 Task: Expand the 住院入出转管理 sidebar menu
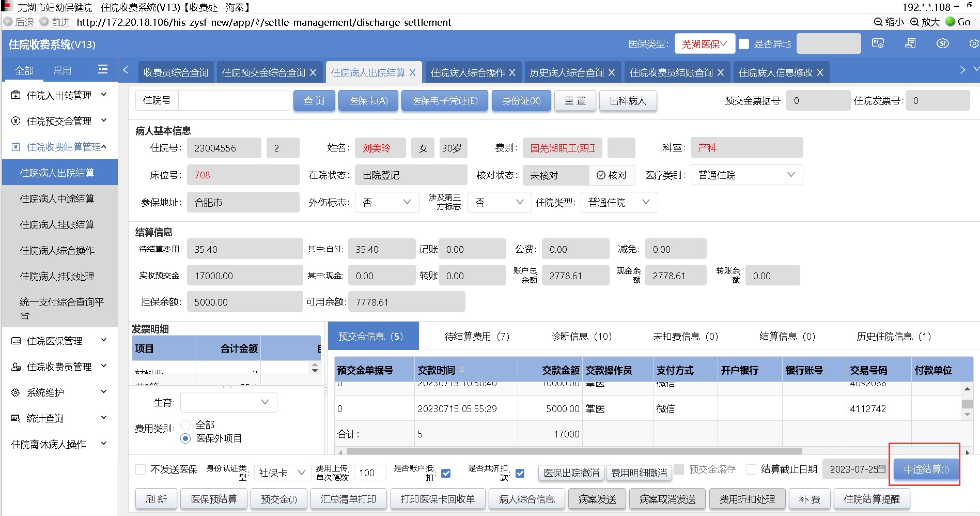(59, 95)
